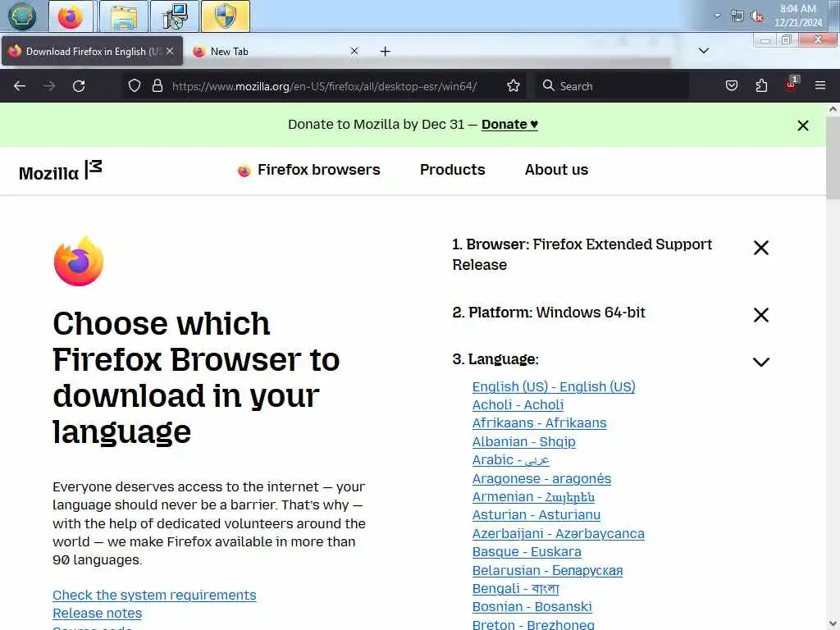840x630 pixels.
Task: Clear the Browser selection Firefox ESR
Action: (x=760, y=248)
